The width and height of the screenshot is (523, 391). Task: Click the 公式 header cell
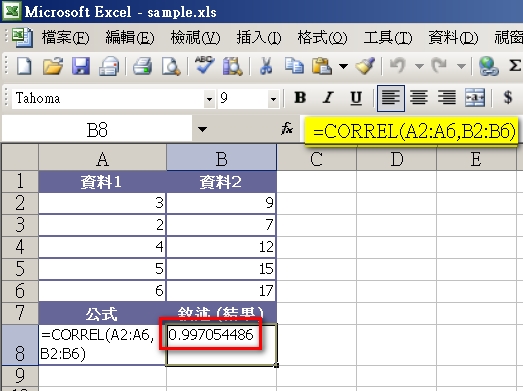tap(102, 313)
